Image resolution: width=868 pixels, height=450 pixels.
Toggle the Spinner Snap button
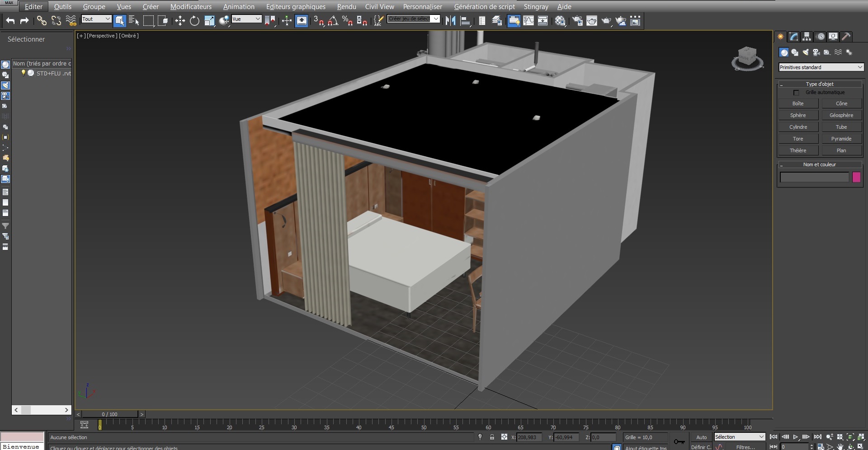(x=362, y=20)
